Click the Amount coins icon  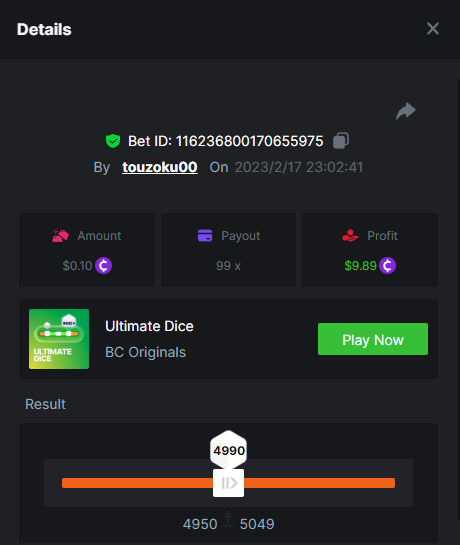pos(60,236)
